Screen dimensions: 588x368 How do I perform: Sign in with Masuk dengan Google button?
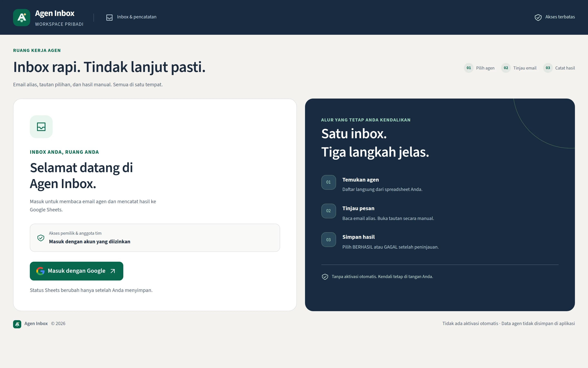[x=77, y=271]
